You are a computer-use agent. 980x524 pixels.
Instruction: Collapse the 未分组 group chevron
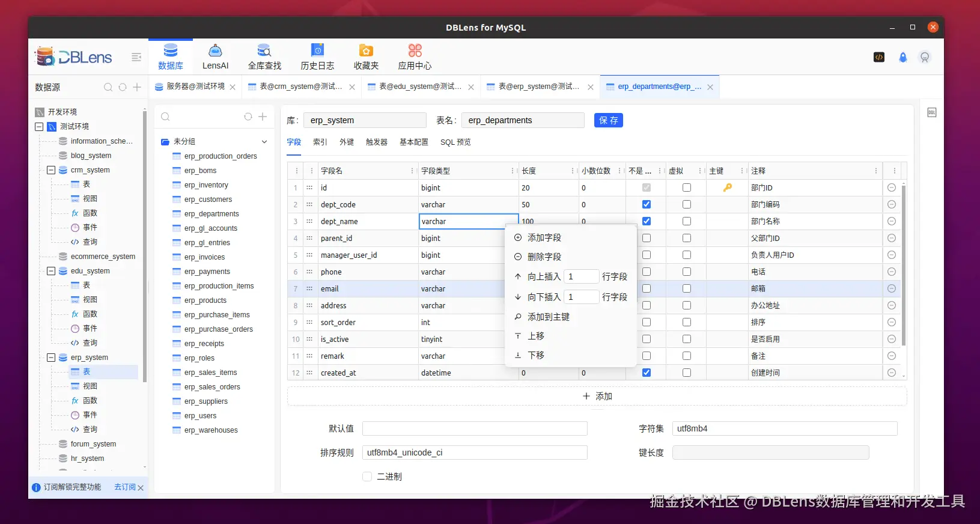(264, 142)
